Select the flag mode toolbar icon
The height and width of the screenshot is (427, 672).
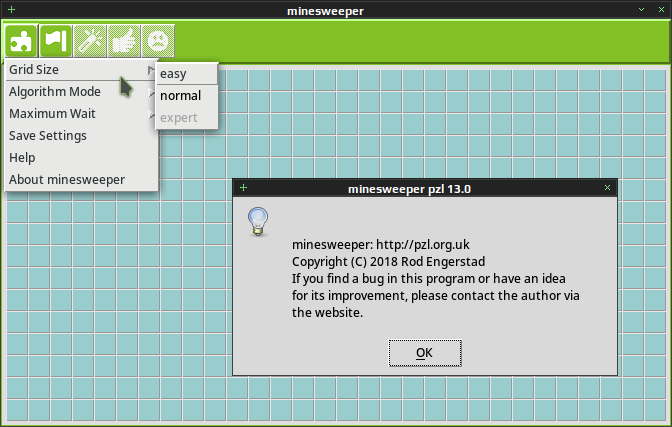(56, 41)
